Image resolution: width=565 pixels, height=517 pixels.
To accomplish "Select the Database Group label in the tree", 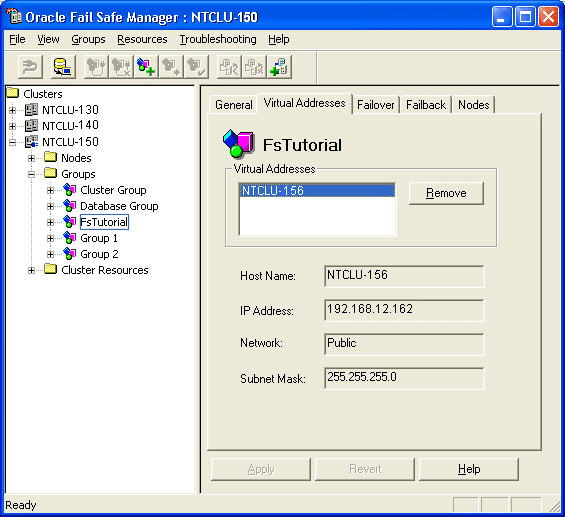I will click(x=119, y=206).
